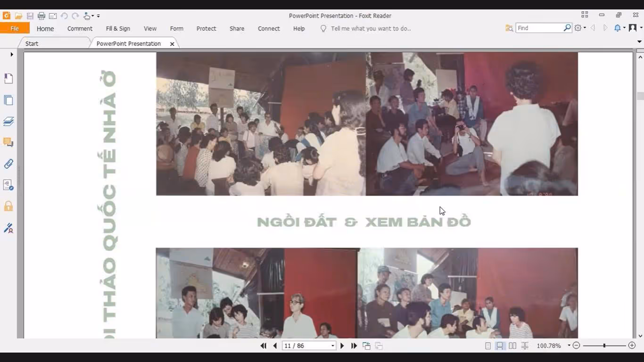Screen dimensions: 644x362
Task: Click the Redo arrow icon
Action: pyautogui.click(x=75, y=16)
